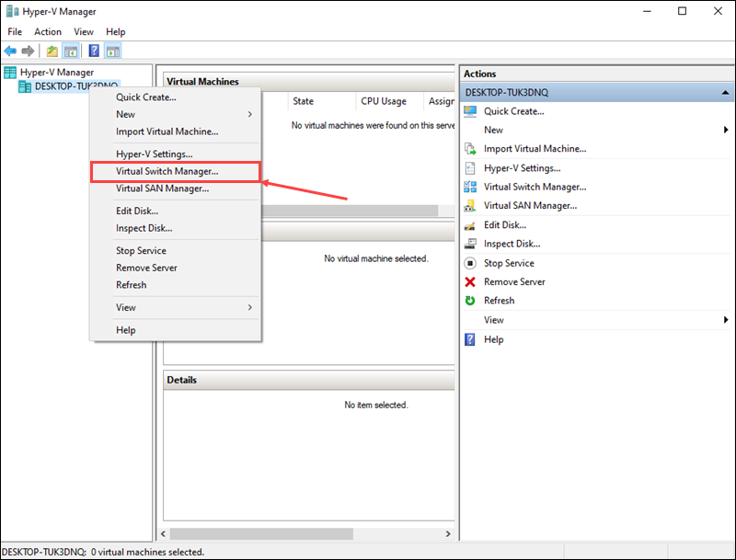Click the State column header
Viewport: 736px width, 560px height.
pyautogui.click(x=321, y=101)
